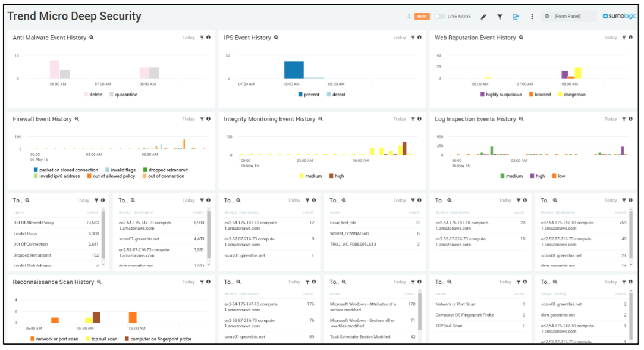Click filter icon on Firewall Event History

[202, 119]
